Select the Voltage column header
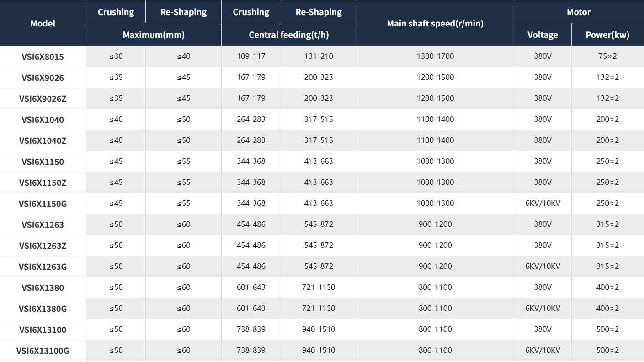 (x=543, y=35)
